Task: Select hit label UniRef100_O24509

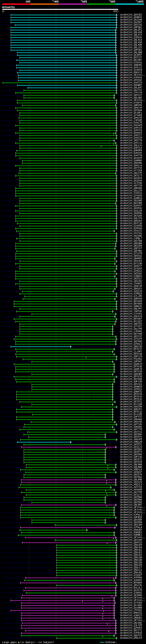Action: [131, 70]
